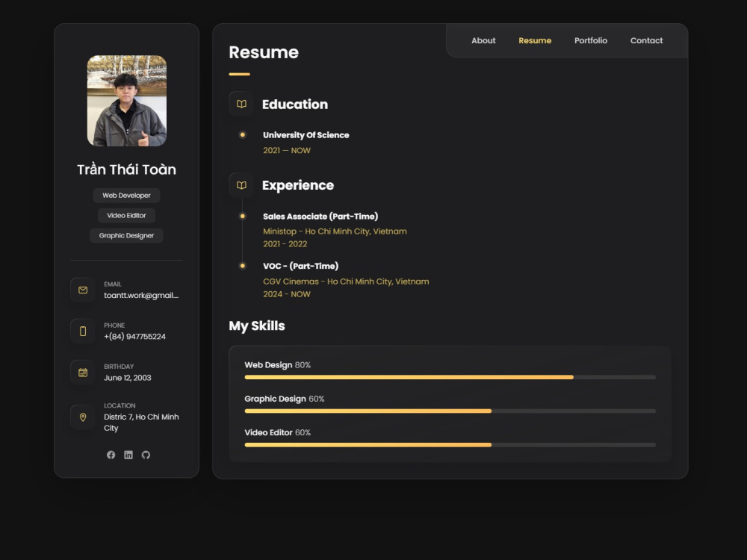Click the Web Design 80% progress bar
The width and height of the screenshot is (747, 560).
point(450,377)
